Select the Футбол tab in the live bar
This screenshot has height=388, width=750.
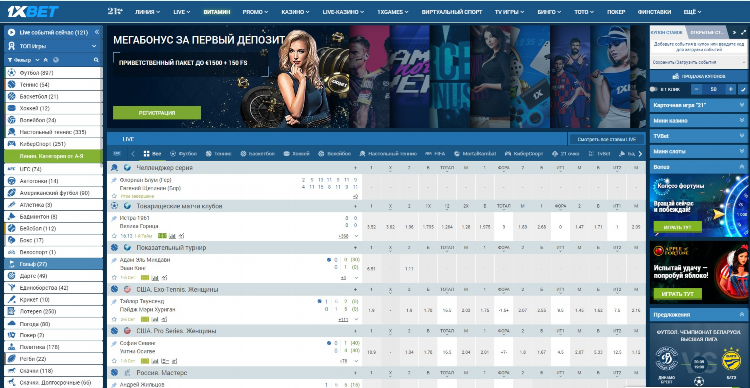pyautogui.click(x=183, y=154)
